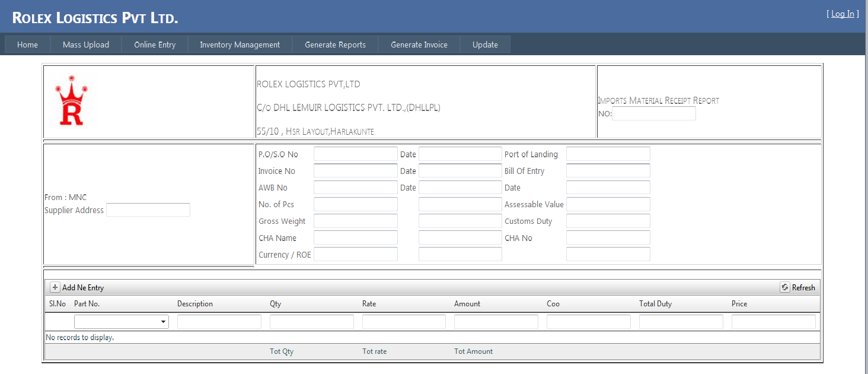Focus the Coo filter field
The width and height of the screenshot is (868, 374).
(589, 322)
